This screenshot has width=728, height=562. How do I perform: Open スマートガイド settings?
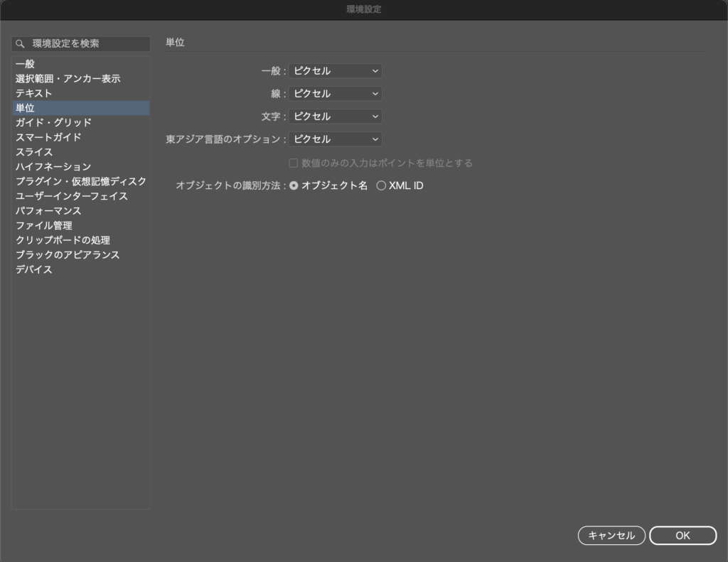point(48,137)
